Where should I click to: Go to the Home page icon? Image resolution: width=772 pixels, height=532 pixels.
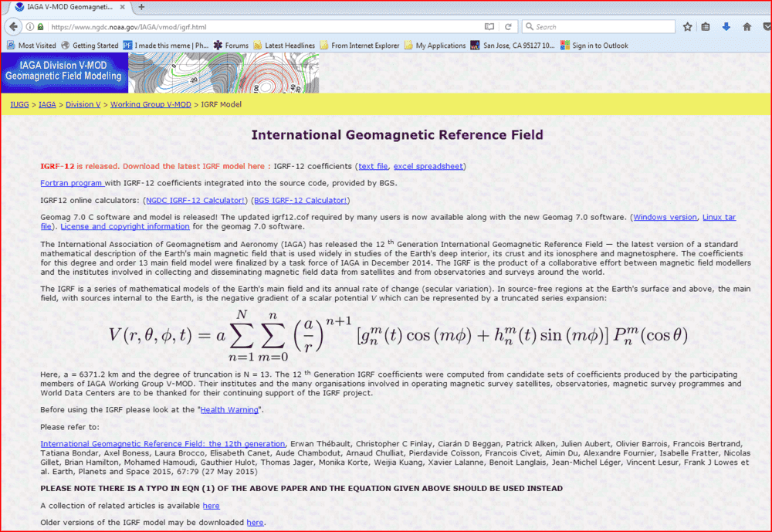pyautogui.click(x=747, y=26)
